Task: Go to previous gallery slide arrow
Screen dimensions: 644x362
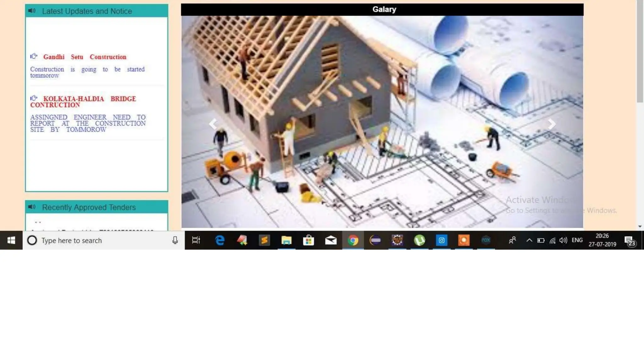Action: (213, 124)
